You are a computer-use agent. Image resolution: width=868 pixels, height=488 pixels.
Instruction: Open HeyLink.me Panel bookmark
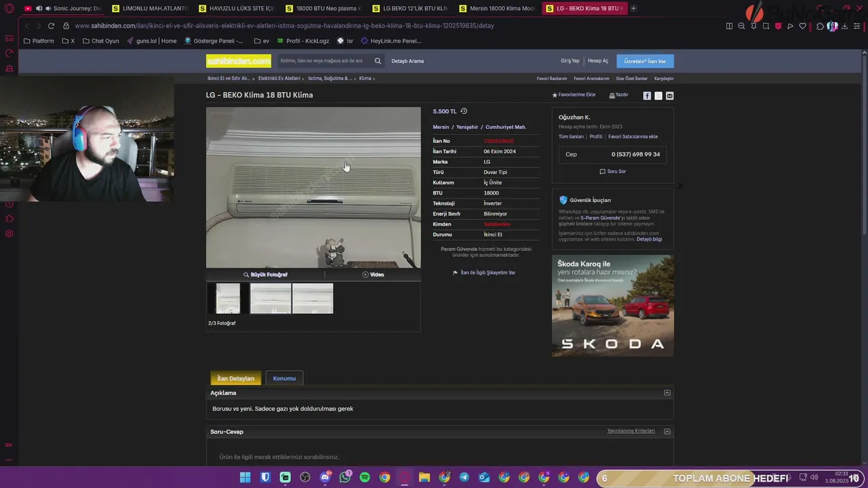pos(391,41)
